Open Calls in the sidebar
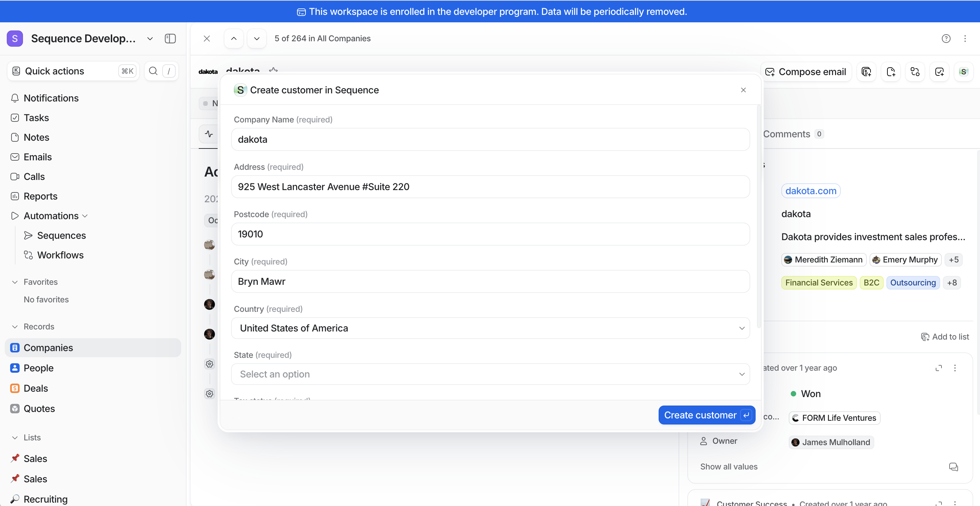980x506 pixels. coord(34,177)
